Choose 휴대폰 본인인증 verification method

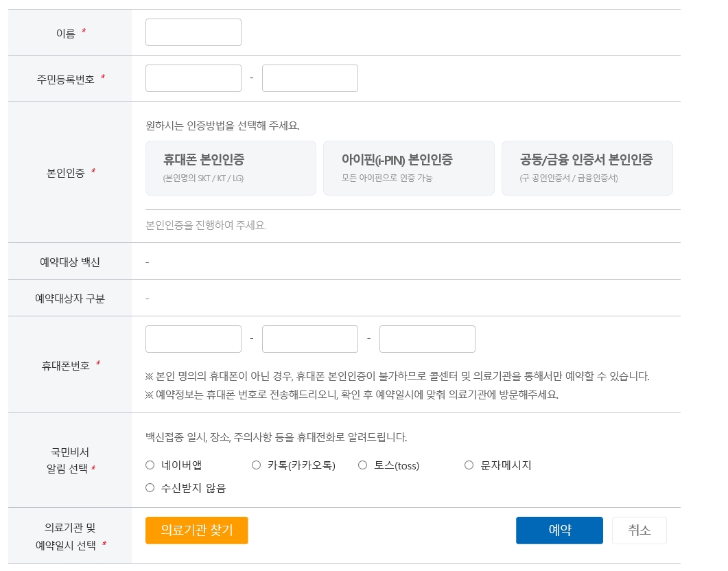[231, 168]
